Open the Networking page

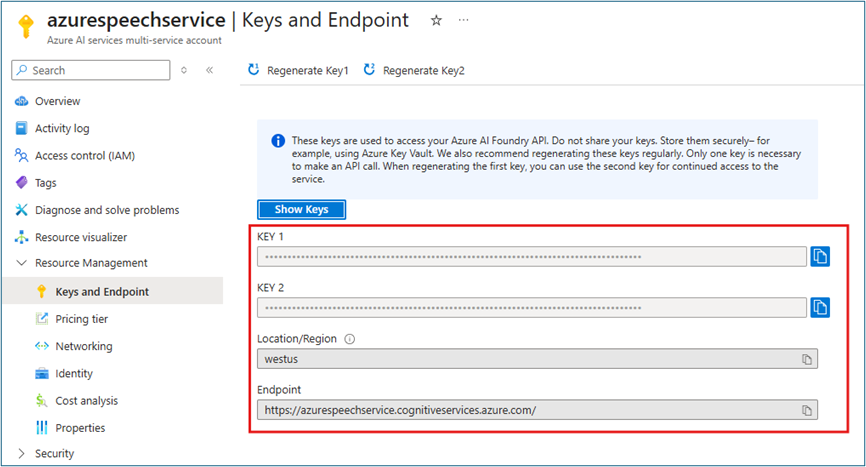tap(84, 346)
